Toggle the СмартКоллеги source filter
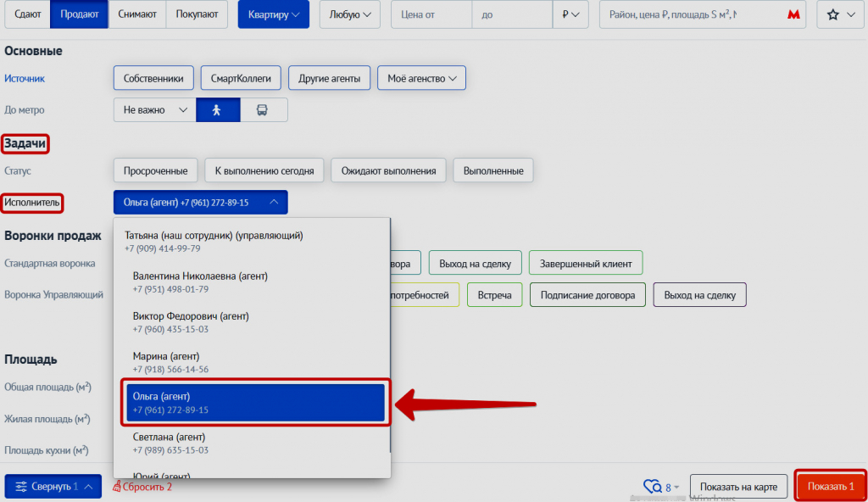The width and height of the screenshot is (868, 502). 241,78
